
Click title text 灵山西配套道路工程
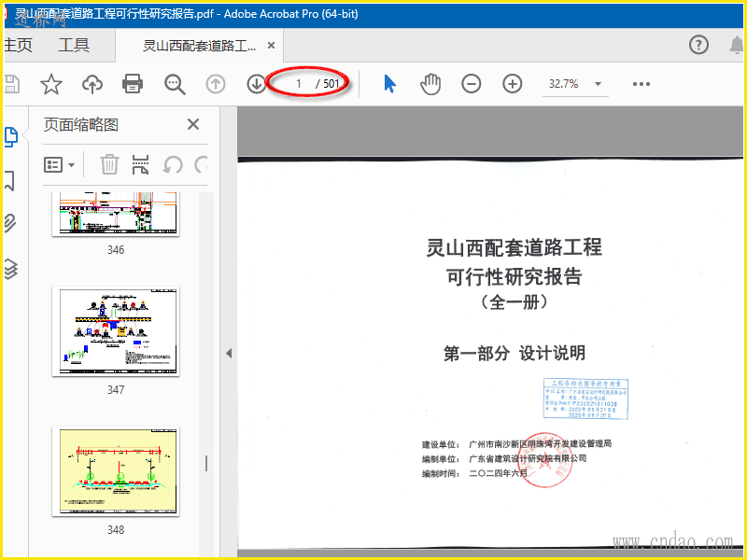(514, 247)
